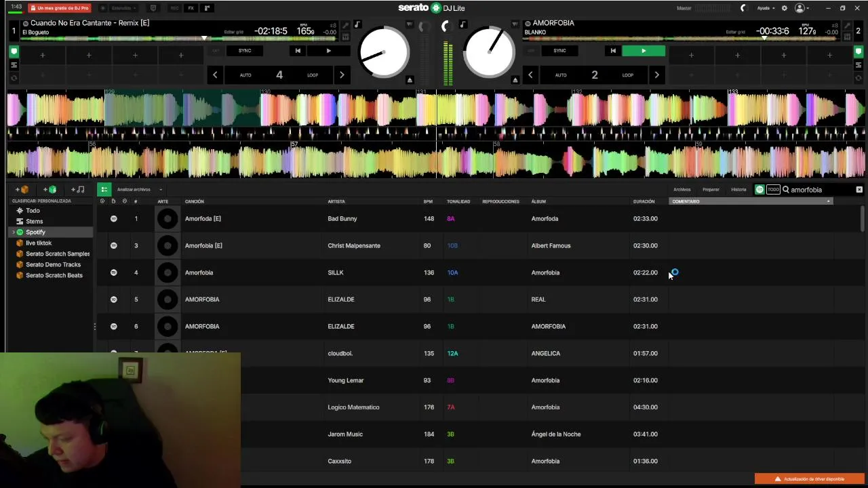
Task: Increase deck 1 loop length
Action: click(x=342, y=75)
